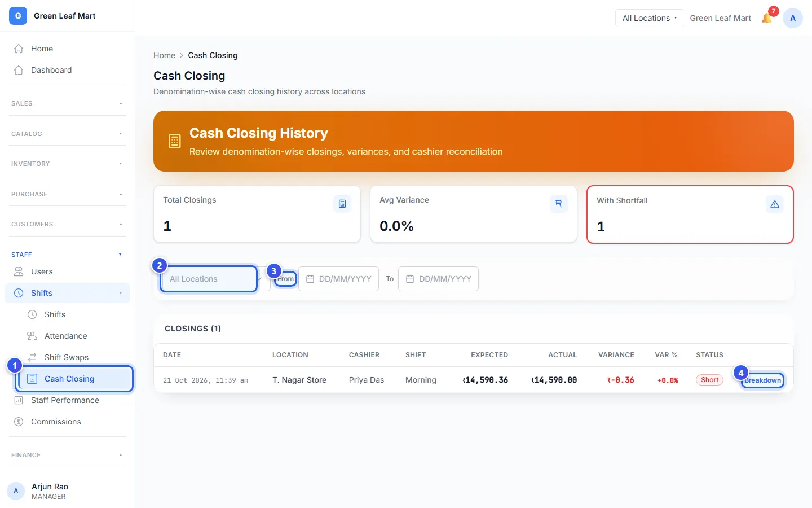Open Home from the sidebar

pyautogui.click(x=67, y=49)
